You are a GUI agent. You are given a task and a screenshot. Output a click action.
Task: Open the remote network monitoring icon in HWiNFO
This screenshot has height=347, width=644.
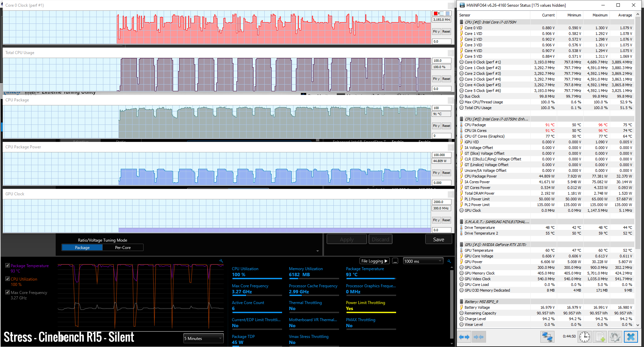(547, 337)
